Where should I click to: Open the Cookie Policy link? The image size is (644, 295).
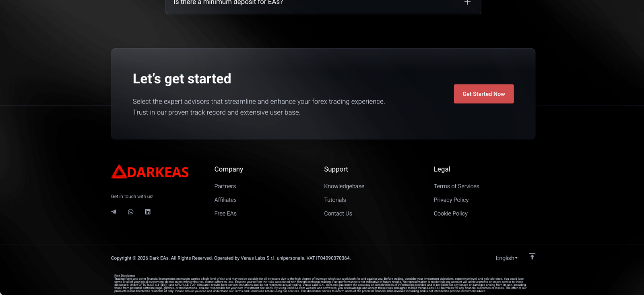pos(451,214)
